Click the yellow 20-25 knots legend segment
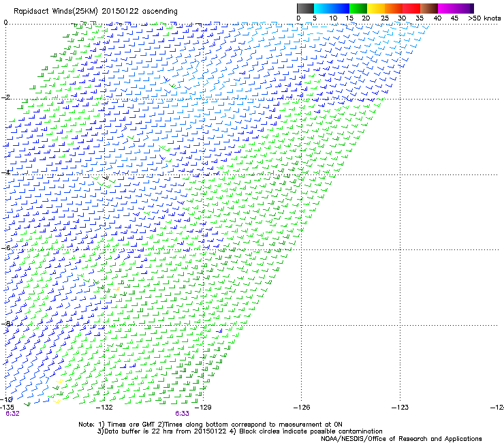This screenshot has width=504, height=443. click(x=376, y=8)
